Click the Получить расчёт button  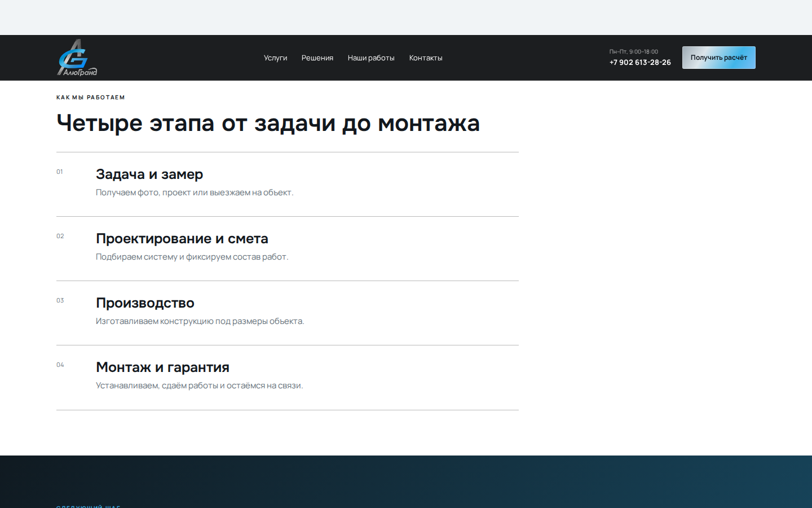pos(719,58)
